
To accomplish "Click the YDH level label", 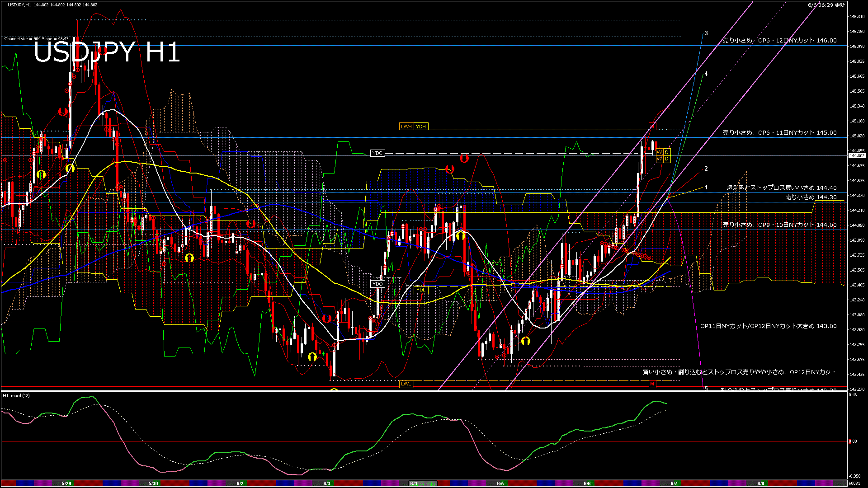I will point(421,127).
